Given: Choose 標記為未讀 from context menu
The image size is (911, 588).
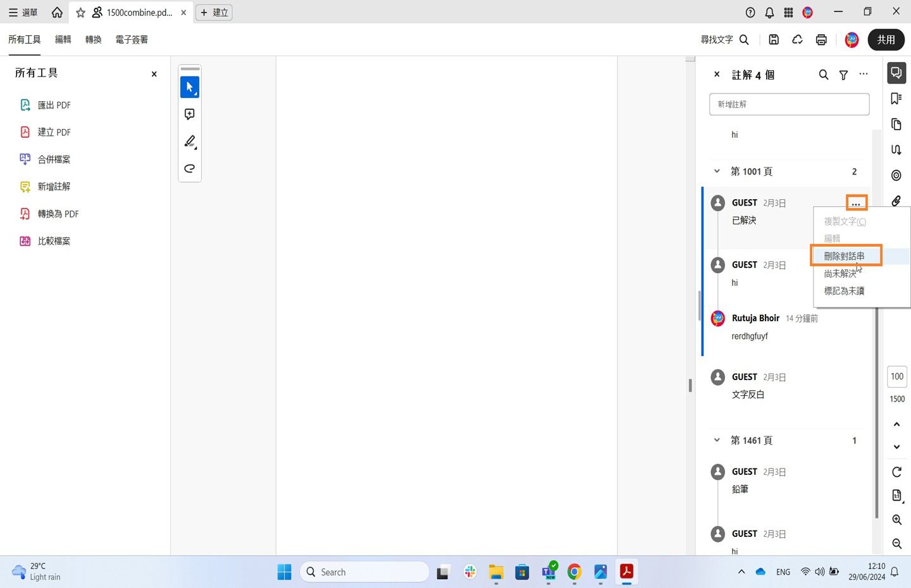Looking at the screenshot, I should 844,291.
